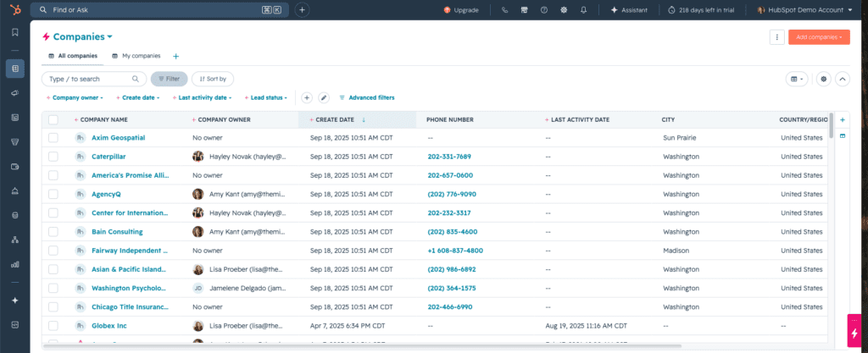Check the Caterpillar row checkbox
The image size is (868, 353).
pos(53,157)
